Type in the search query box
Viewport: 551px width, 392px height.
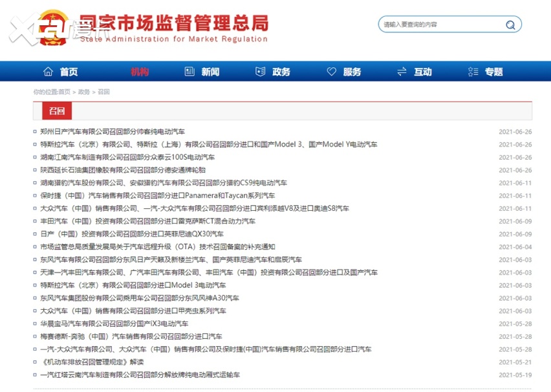click(440, 25)
